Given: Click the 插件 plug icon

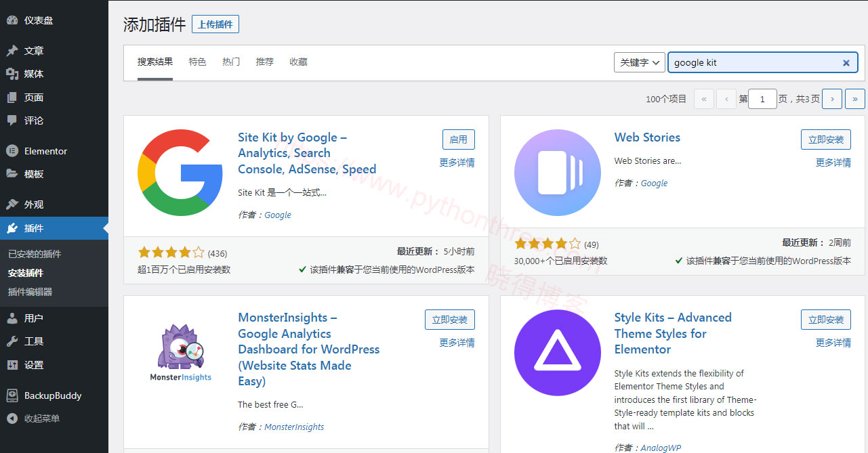Looking at the screenshot, I should point(12,228).
